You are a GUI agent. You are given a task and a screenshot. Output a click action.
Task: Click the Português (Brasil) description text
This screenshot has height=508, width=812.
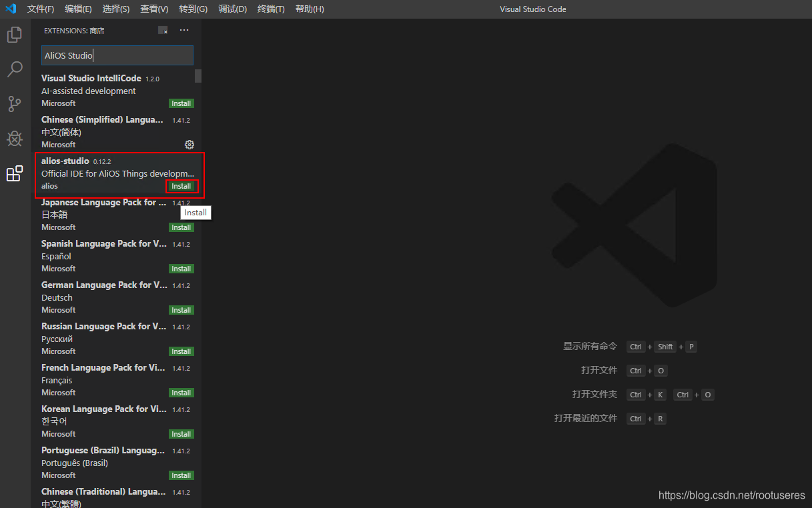75,463
